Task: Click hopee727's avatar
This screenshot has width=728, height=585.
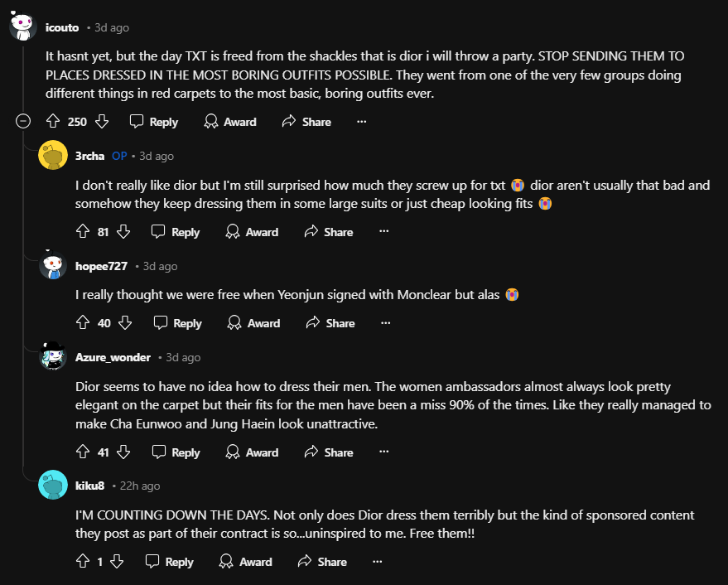Action: [x=53, y=266]
